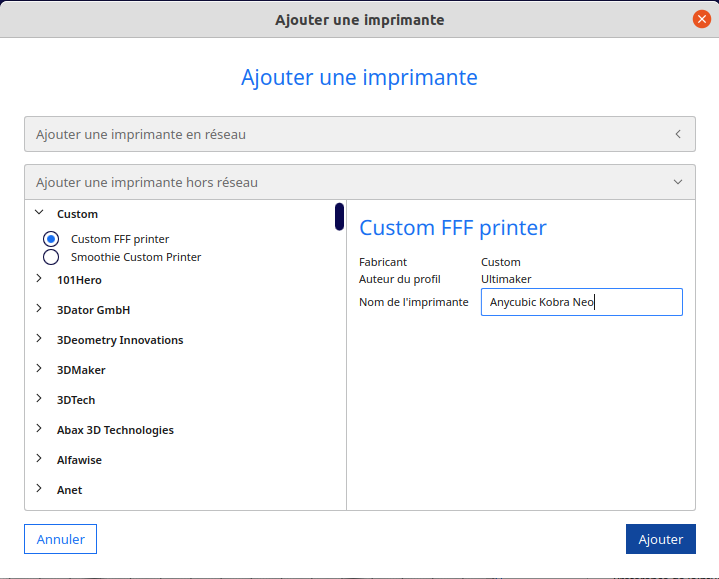Expand the Anet group chevron

[x=39, y=489]
